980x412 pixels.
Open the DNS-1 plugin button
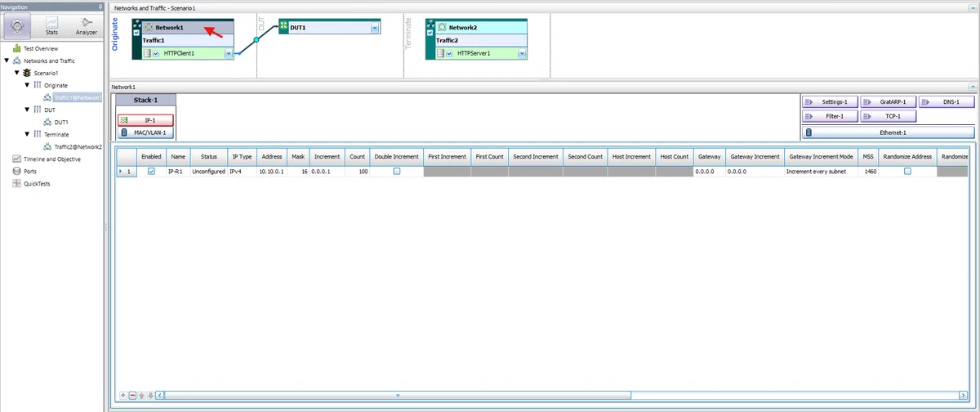click(x=947, y=102)
